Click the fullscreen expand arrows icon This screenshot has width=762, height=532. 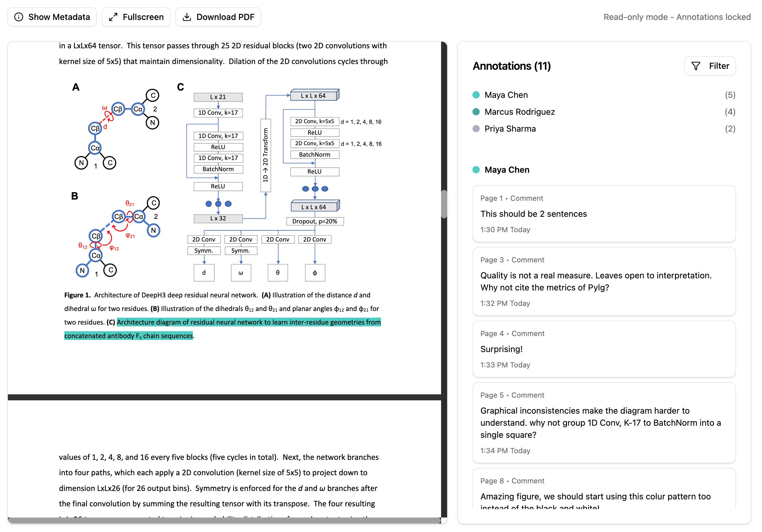tap(114, 16)
